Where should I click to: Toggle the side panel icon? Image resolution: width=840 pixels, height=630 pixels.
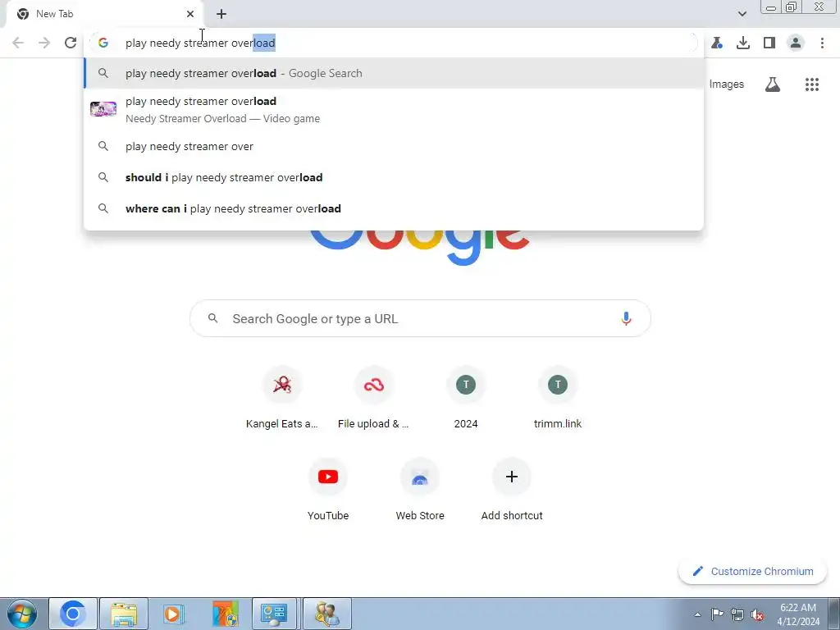point(769,43)
